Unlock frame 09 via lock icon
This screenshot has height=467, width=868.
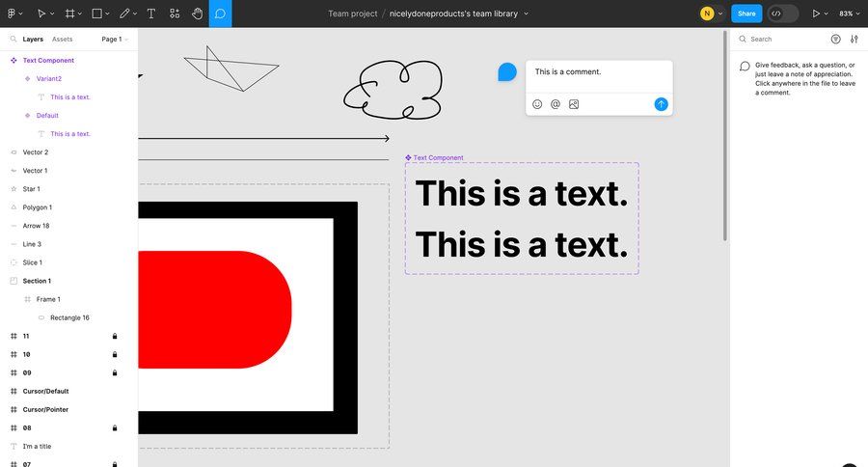point(115,372)
